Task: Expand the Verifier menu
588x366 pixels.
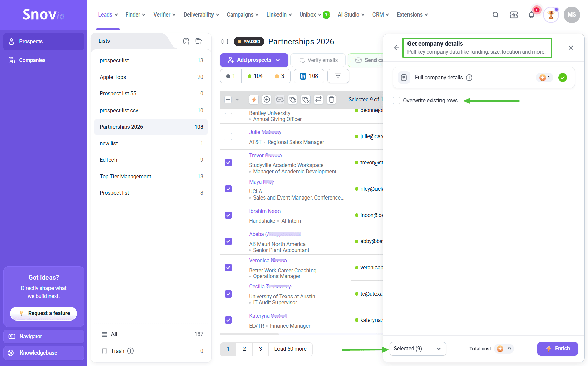Action: (164, 15)
